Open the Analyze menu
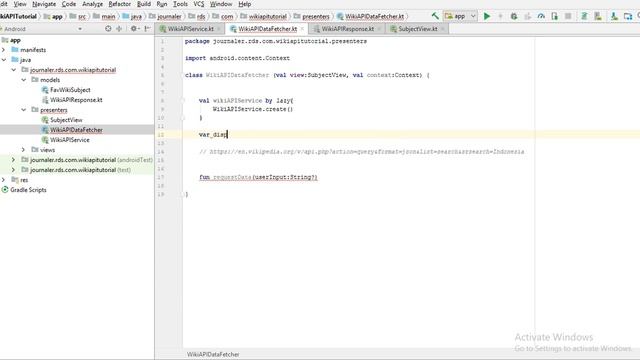Image resolution: width=640 pixels, height=360 pixels. click(93, 4)
